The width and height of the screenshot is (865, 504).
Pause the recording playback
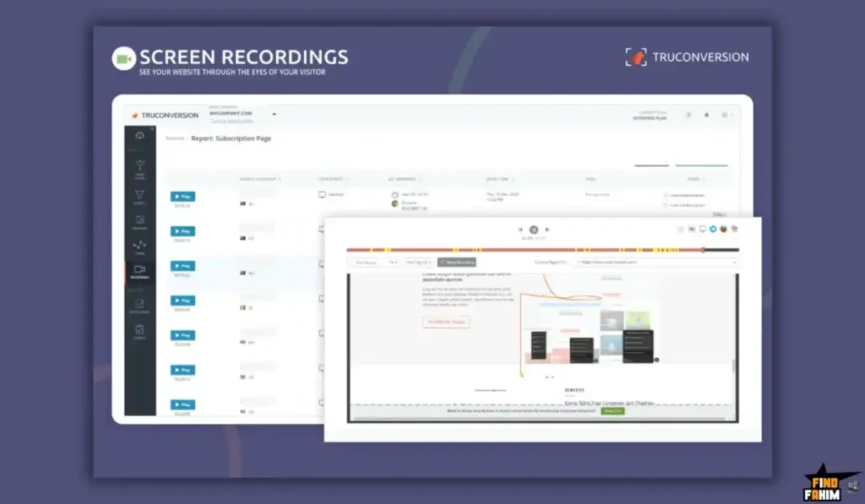pos(534,230)
